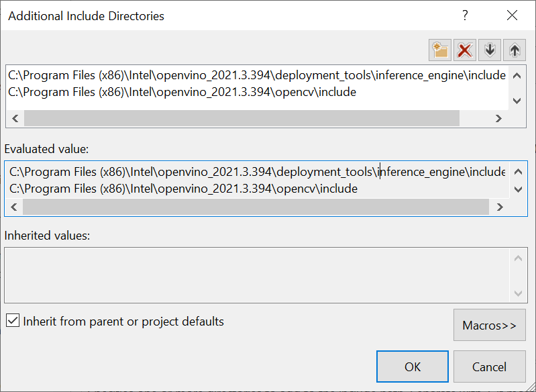Move the line up with arrow icon
536x392 pixels.
pyautogui.click(x=515, y=50)
